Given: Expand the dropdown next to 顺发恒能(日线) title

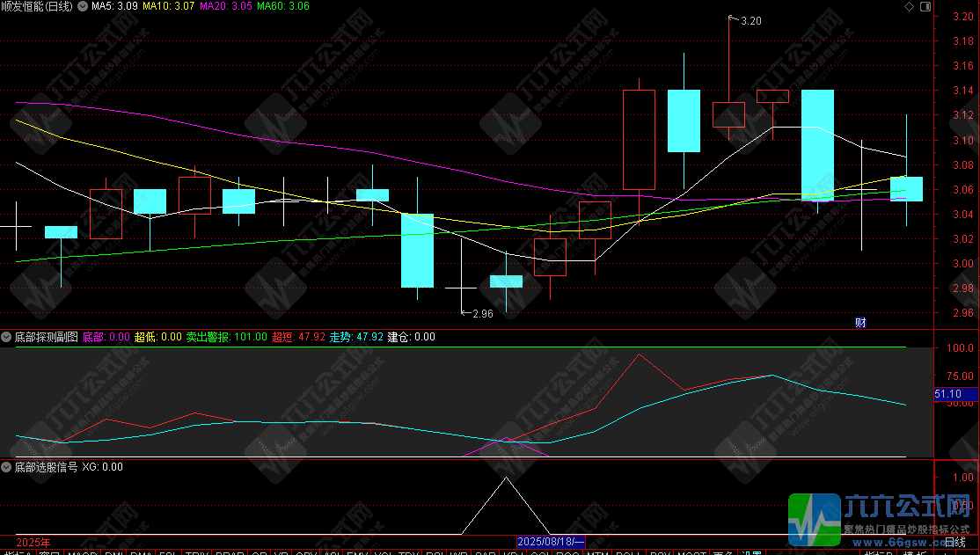Looking at the screenshot, I should [81, 7].
